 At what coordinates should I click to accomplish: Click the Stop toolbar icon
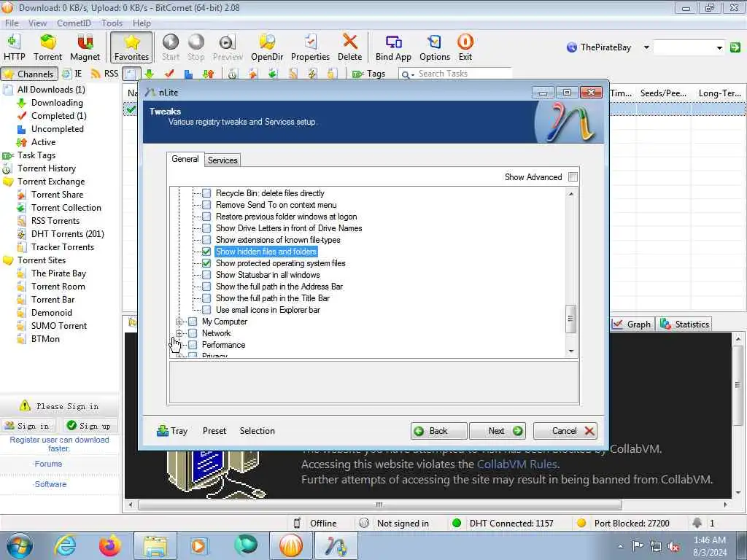[x=196, y=47]
